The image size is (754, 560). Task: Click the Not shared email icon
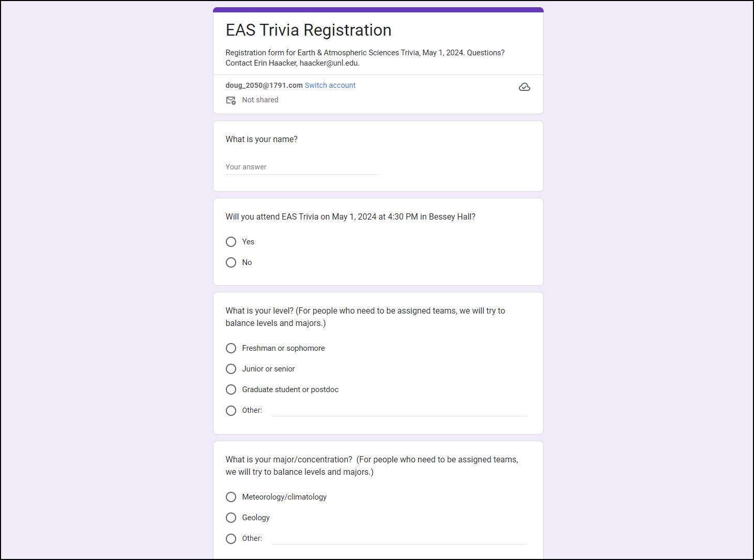pos(231,100)
